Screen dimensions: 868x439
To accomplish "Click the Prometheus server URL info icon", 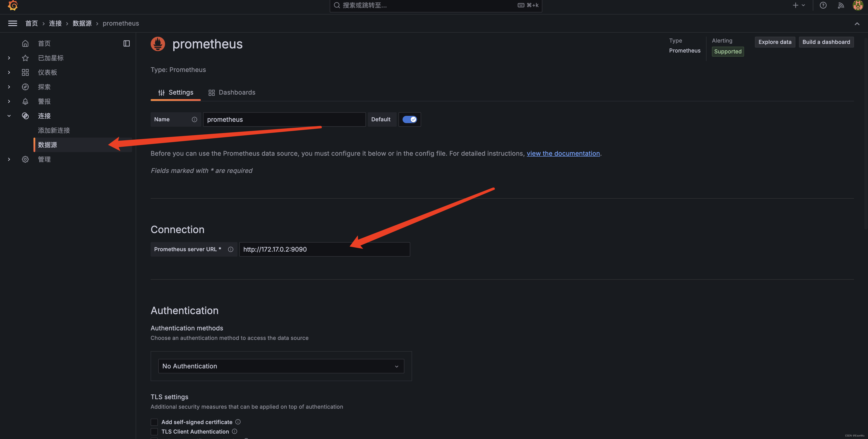I will [230, 250].
